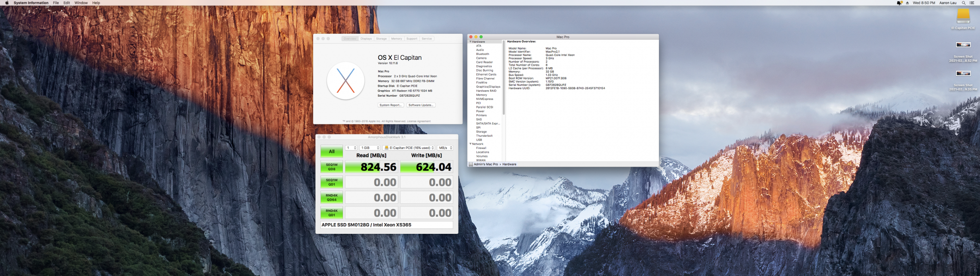Select Camera in the sidebar
The width and height of the screenshot is (980, 276).
tap(481, 58)
